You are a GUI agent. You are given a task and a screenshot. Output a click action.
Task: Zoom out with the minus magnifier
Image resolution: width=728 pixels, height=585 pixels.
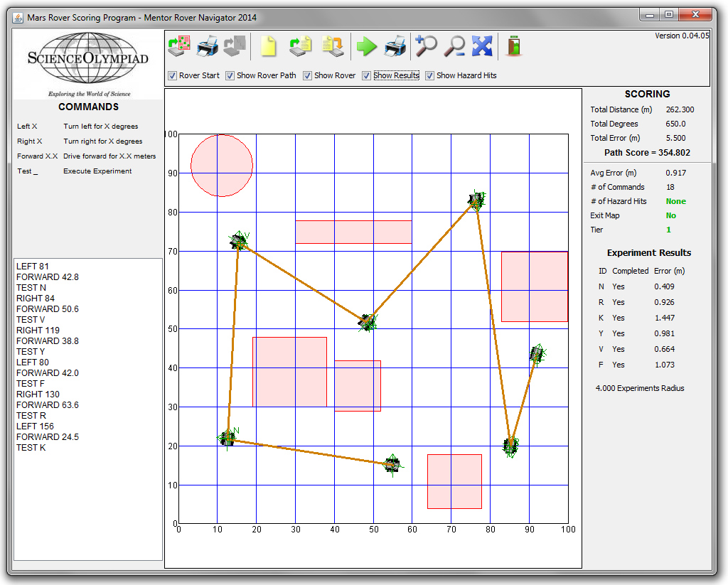point(454,47)
